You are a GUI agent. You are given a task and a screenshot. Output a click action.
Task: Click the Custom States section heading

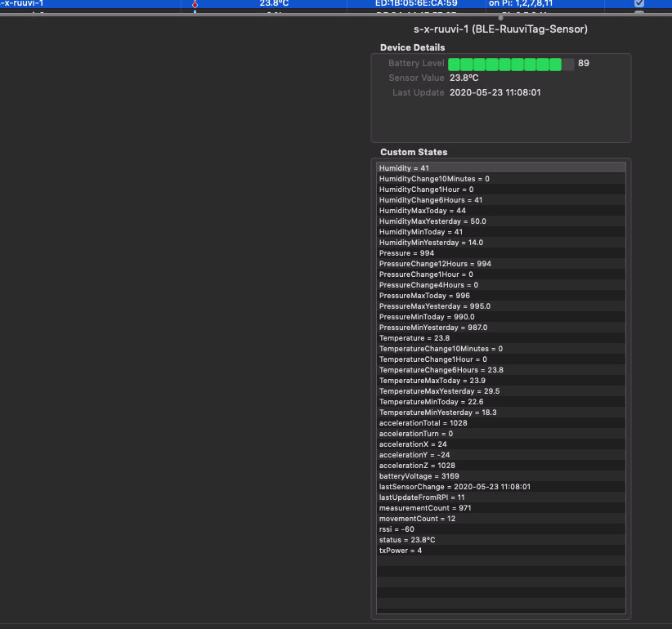tap(414, 152)
